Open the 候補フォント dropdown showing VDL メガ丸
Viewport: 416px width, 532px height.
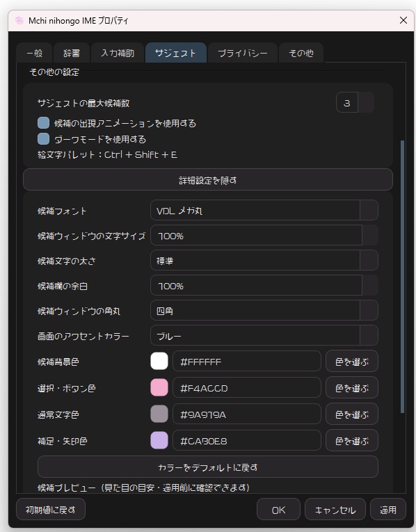(264, 210)
